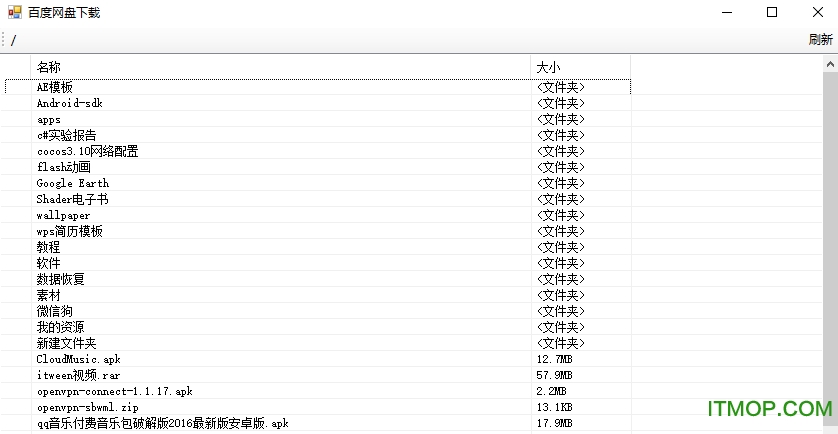Screen dimensions: 838x434
Task: Select the wallpaper folder
Action: (63, 215)
